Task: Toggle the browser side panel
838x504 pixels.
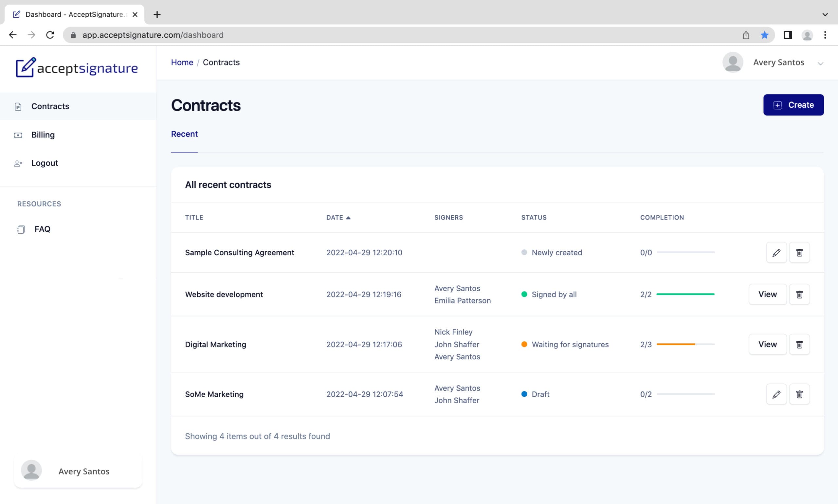Action: tap(788, 35)
